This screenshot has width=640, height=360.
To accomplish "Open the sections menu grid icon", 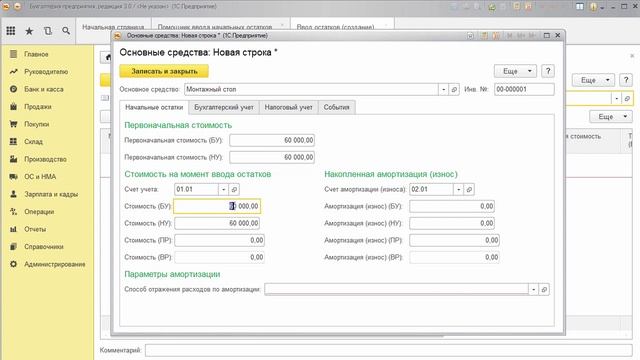I will [11, 31].
